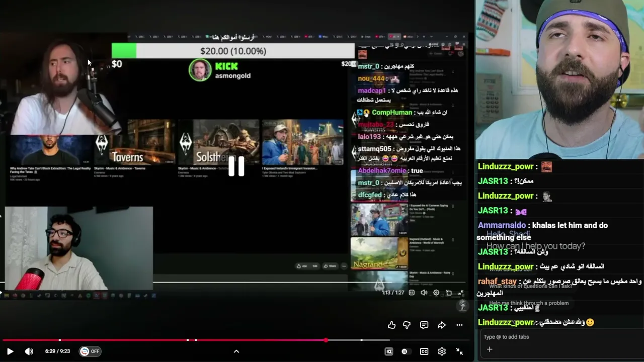Viewport: 644px width, 362px height.
Task: Open the comments panel icon
Action: tap(424, 325)
